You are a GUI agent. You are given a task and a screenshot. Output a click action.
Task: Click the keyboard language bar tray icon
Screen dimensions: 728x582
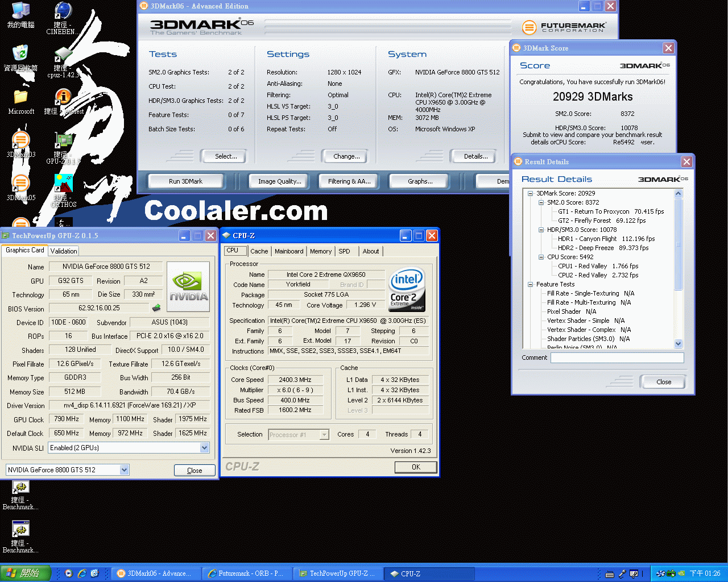(x=609, y=574)
